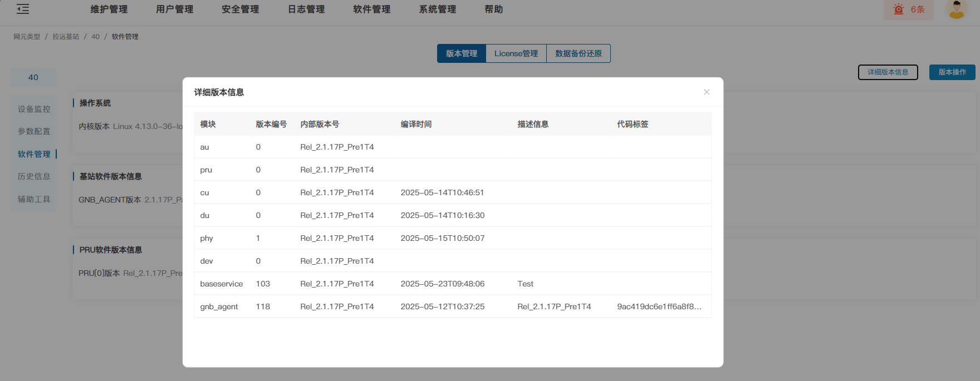
Task: Open the 用户管理 menu
Action: pyautogui.click(x=175, y=9)
